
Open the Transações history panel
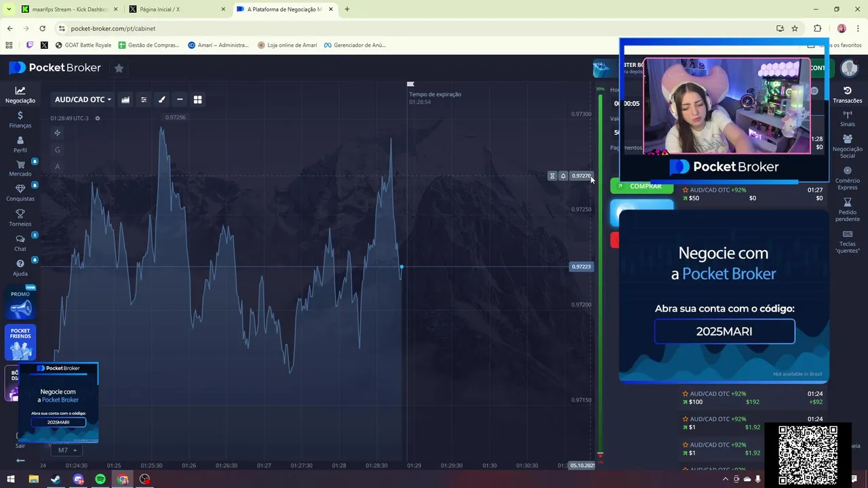tap(848, 95)
